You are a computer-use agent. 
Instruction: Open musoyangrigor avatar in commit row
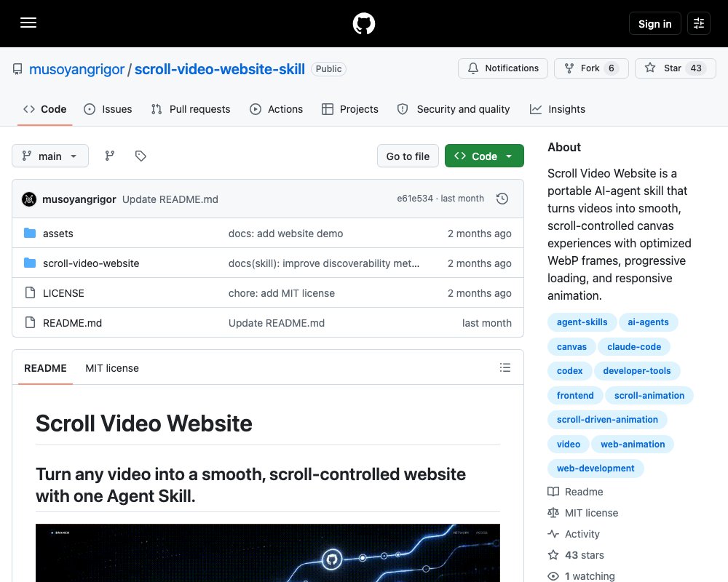[x=29, y=199]
